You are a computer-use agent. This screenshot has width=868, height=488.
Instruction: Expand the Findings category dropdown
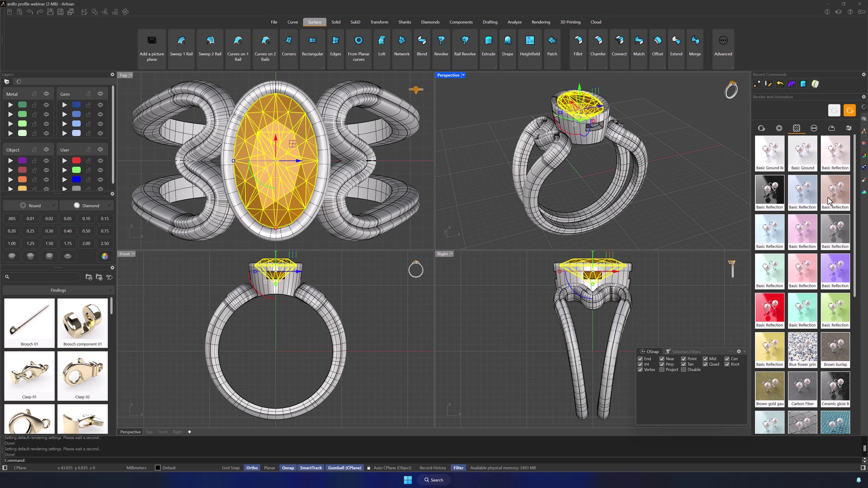coord(58,290)
